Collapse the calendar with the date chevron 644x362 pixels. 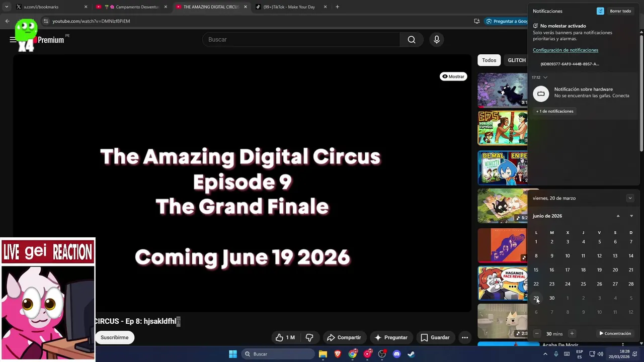630,198
